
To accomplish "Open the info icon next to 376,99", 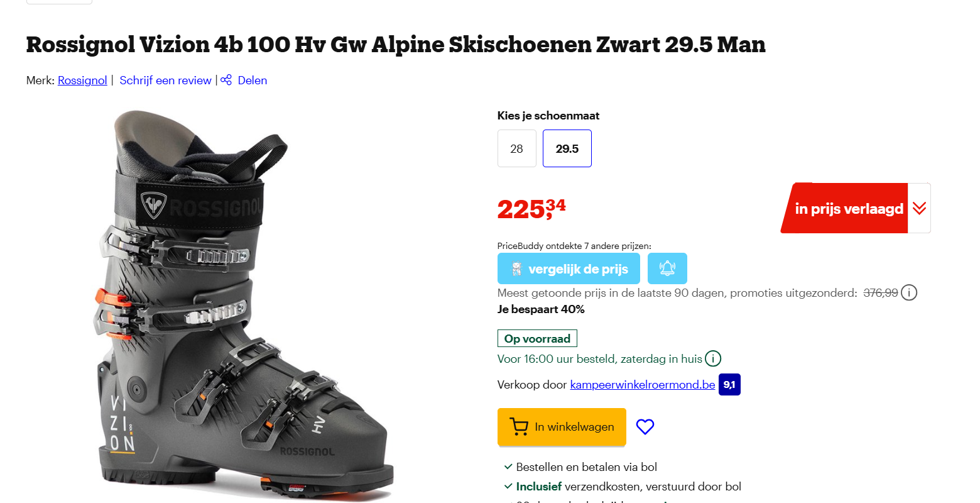I will (x=909, y=292).
